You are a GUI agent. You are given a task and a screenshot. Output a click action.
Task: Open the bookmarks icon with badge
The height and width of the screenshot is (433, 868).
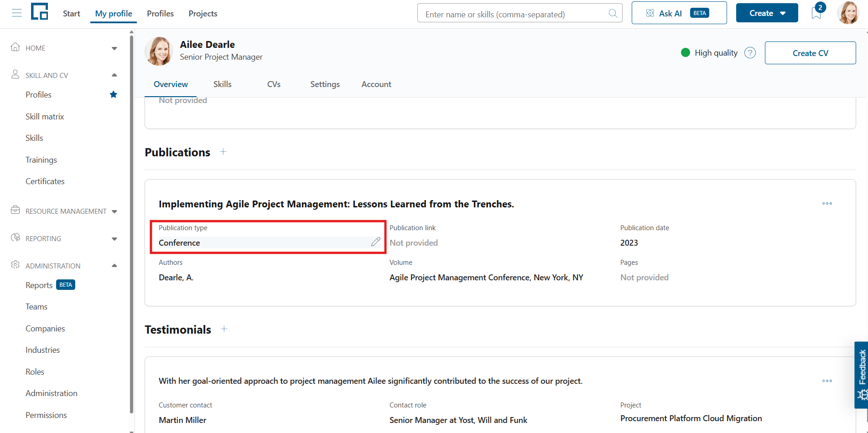(817, 12)
